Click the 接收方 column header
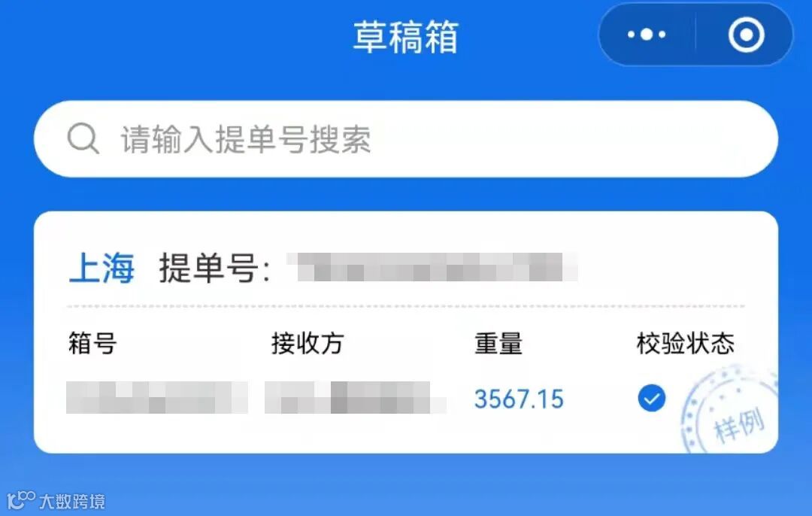Screen dimensions: 812x516 (x=308, y=343)
